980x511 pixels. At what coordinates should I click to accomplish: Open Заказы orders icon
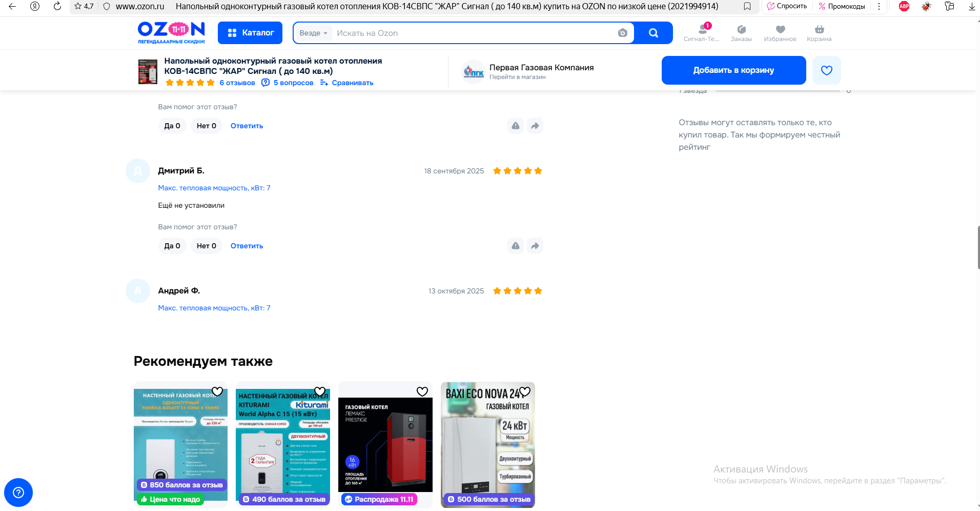click(x=741, y=33)
